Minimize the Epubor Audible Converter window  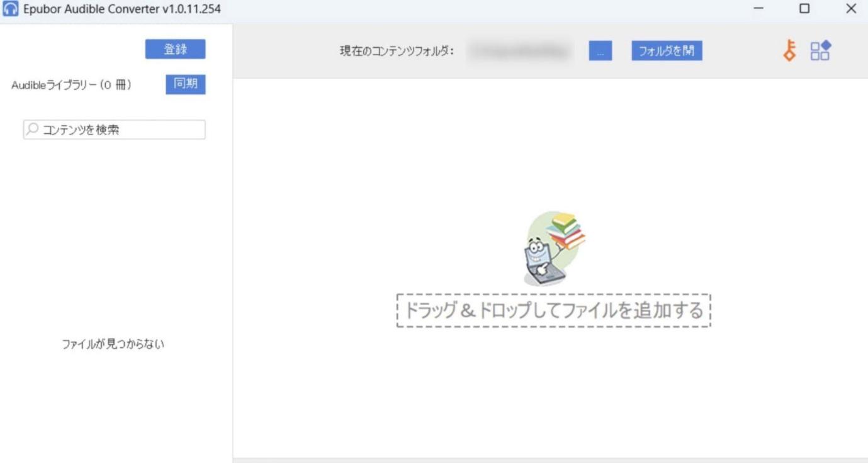(758, 9)
